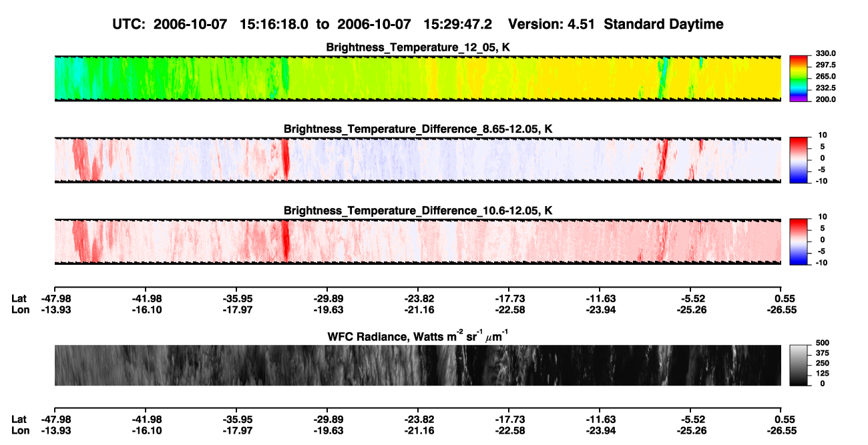The image size is (868, 445).
Task: Click Lon label on axis below WFC panel
Action: click(x=20, y=430)
